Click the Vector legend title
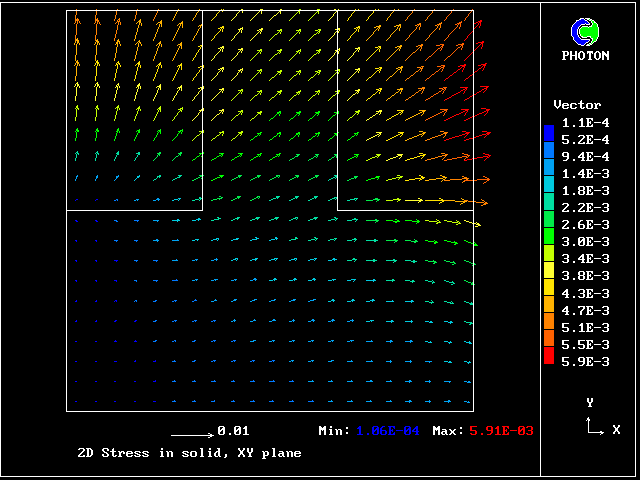The width and height of the screenshot is (640, 480). 577,105
